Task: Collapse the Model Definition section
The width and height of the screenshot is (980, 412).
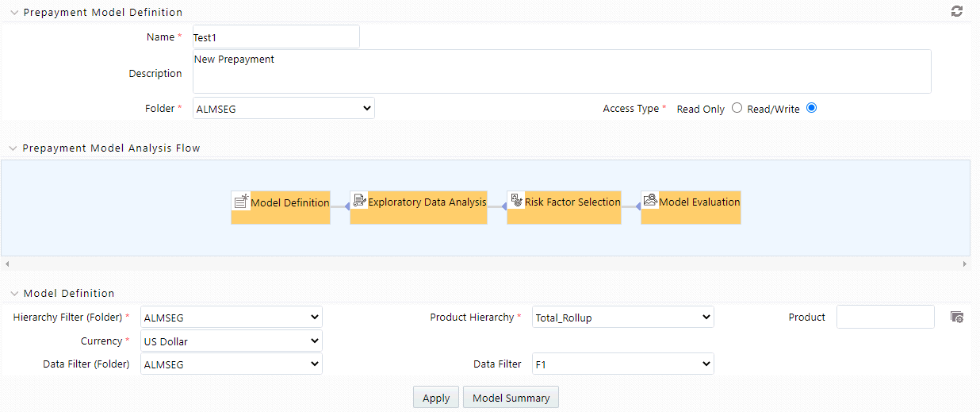Action: [14, 293]
